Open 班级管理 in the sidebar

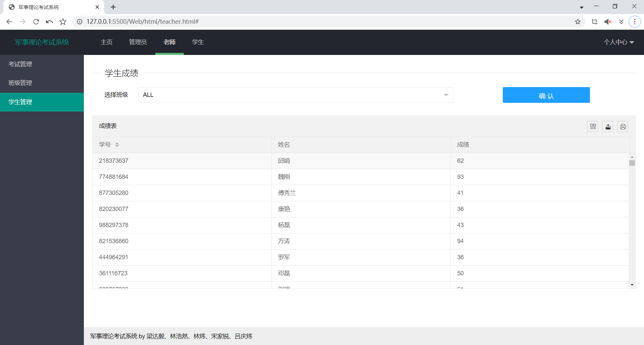coord(42,83)
